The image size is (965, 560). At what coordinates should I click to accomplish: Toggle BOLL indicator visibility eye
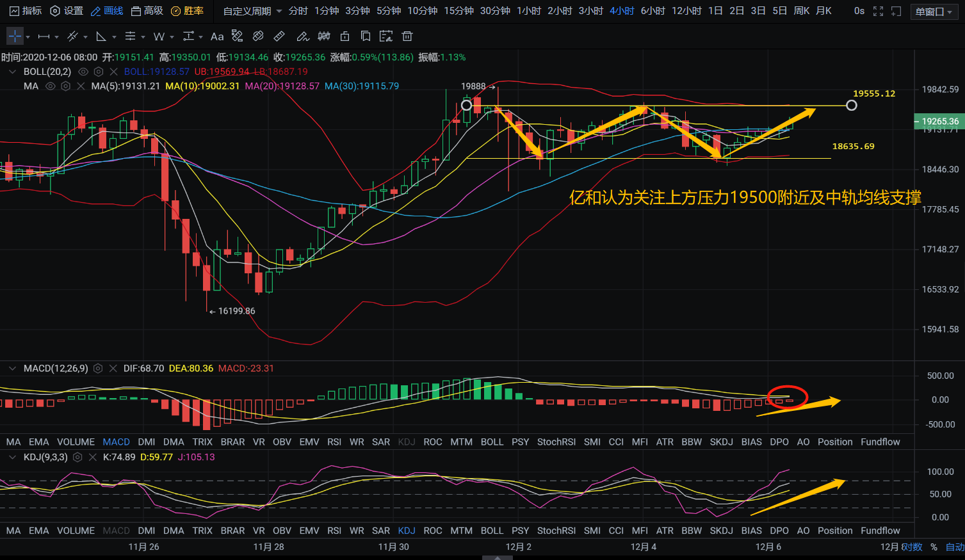click(83, 72)
